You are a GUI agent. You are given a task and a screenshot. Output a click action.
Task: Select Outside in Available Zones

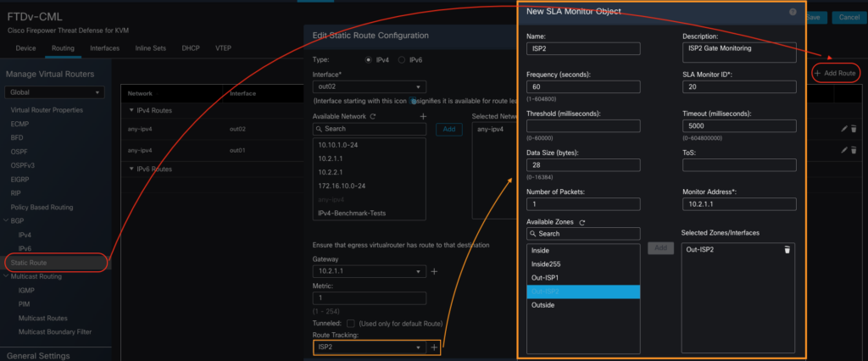point(583,305)
